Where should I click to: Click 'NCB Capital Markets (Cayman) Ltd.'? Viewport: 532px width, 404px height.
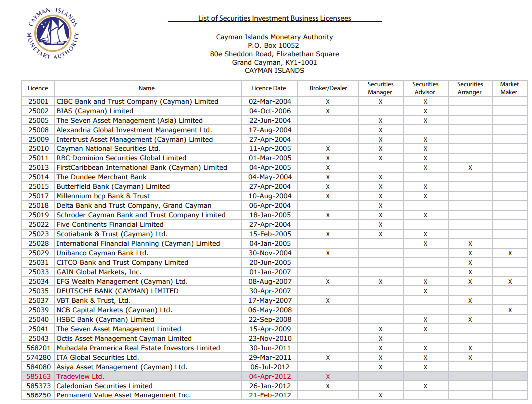[x=115, y=310]
